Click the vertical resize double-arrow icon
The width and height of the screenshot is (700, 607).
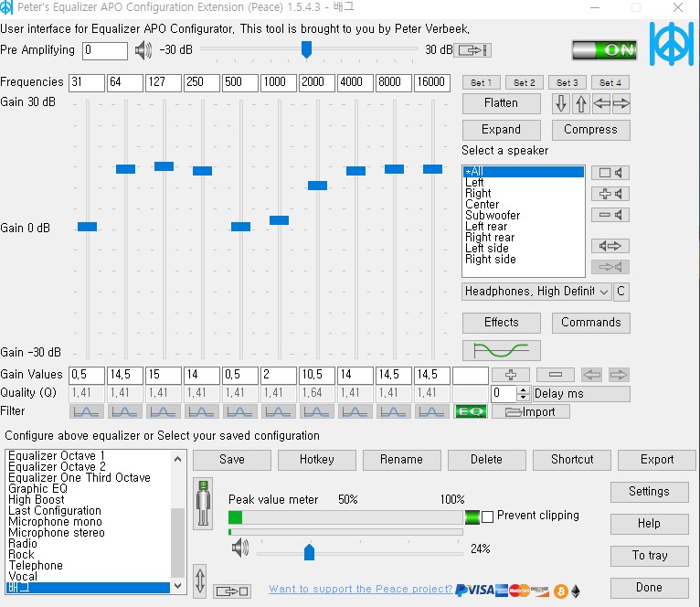coord(200,580)
